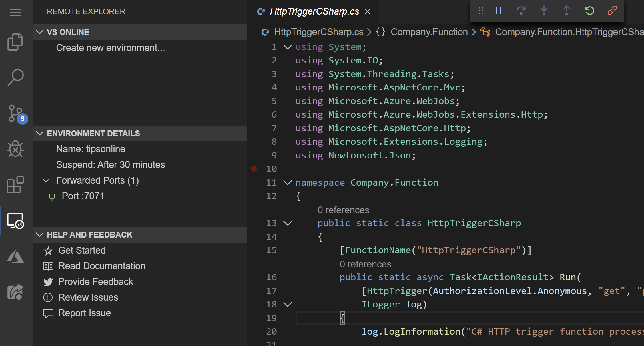The width and height of the screenshot is (644, 346).
Task: Click breadcrumb HttpTriggerCSharp.cs
Action: pyautogui.click(x=319, y=32)
